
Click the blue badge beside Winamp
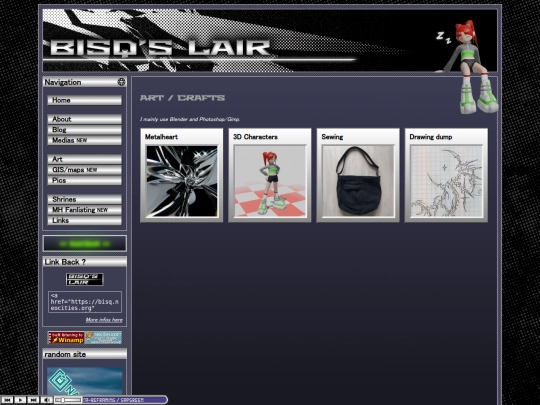point(103,338)
